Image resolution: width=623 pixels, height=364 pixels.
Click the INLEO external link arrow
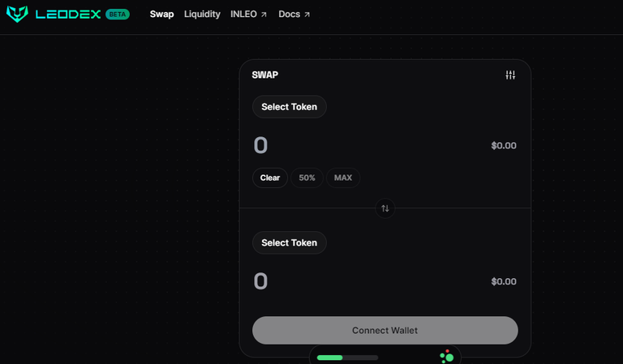264,15
